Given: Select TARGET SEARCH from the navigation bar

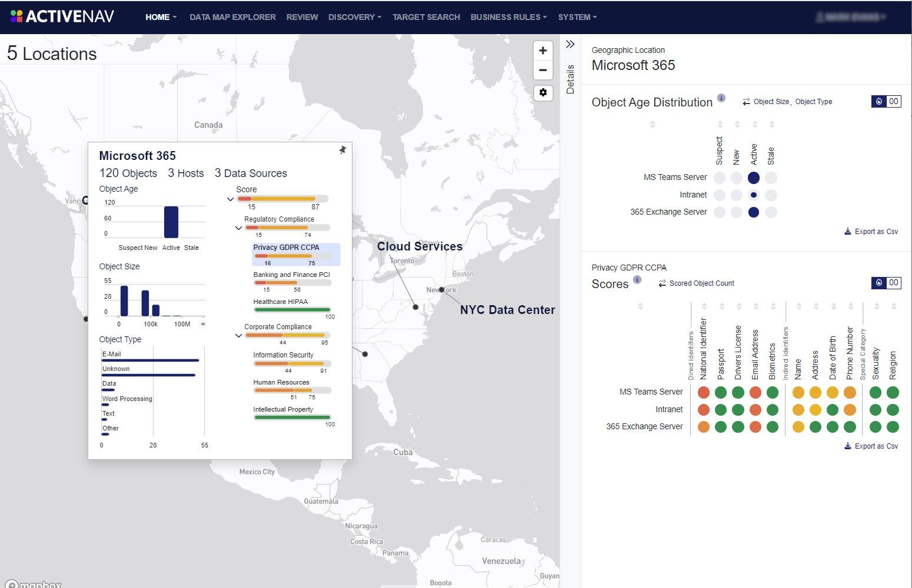Looking at the screenshot, I should tap(425, 17).
